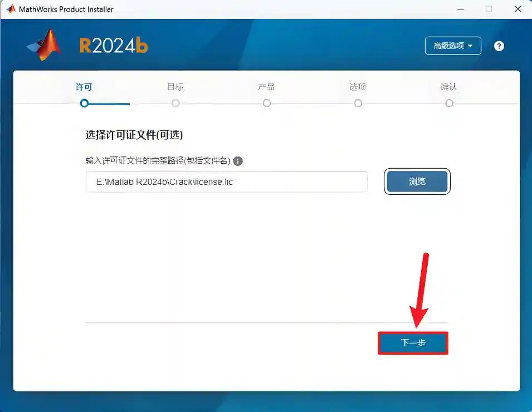Click the R2024b version text in header

click(114, 46)
